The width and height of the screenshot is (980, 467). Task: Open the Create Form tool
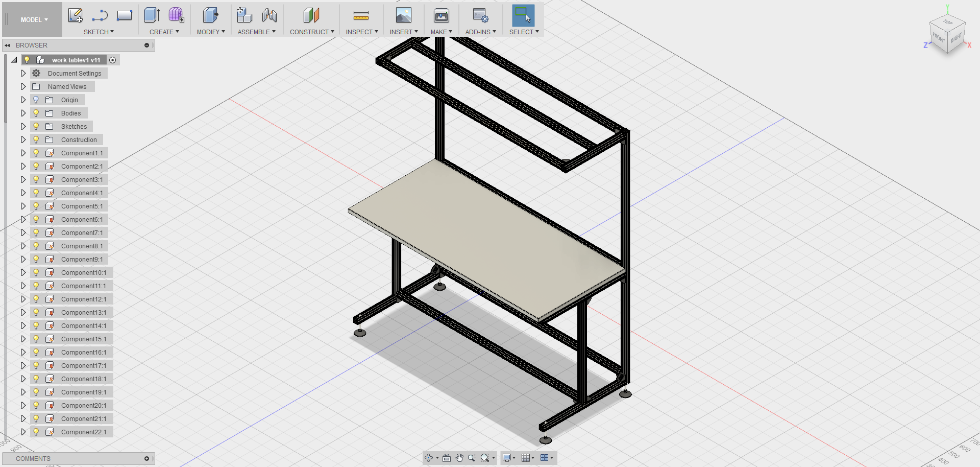[176, 15]
